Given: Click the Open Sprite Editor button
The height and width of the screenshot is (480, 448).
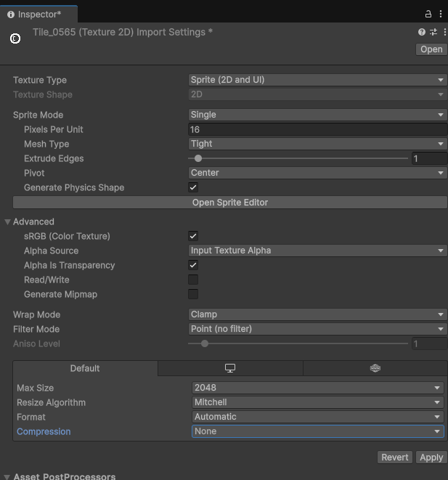Looking at the screenshot, I should [229, 203].
